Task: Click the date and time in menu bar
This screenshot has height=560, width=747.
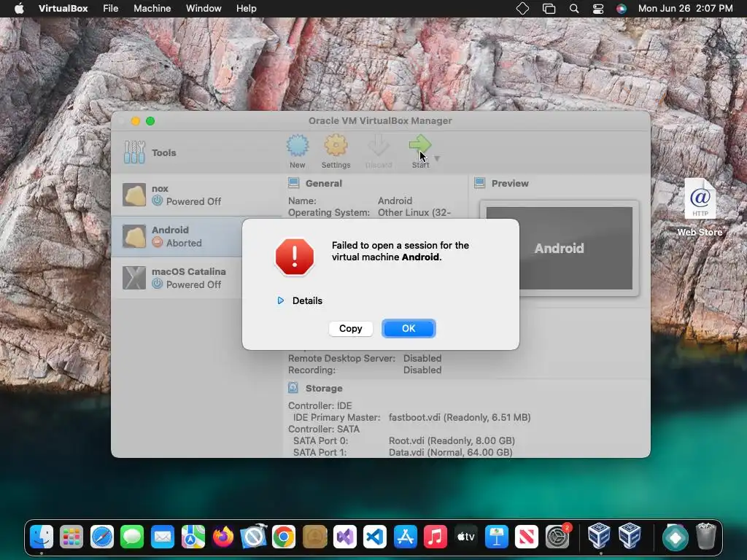Action: click(685, 9)
